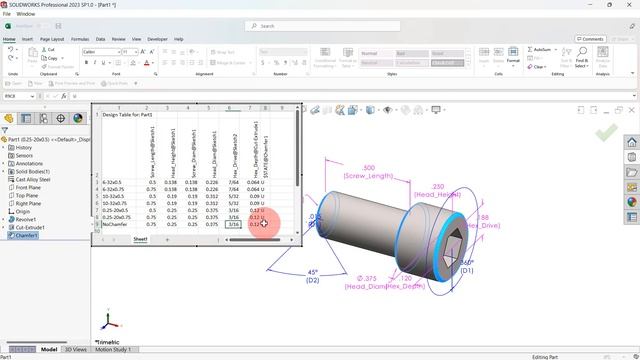The width and height of the screenshot is (640, 360).
Task: Open the Insert ribbon tab
Action: (x=27, y=39)
